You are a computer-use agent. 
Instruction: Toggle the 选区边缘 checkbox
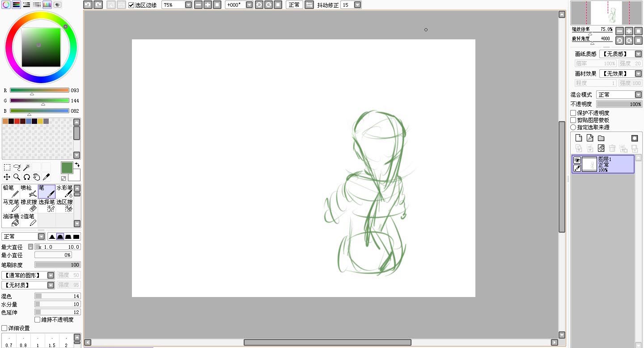131,5
